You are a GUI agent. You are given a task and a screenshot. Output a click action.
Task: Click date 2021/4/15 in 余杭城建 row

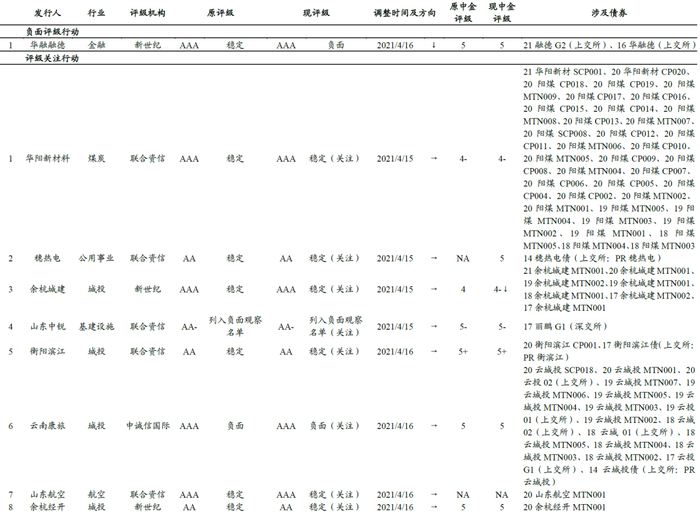click(x=395, y=289)
